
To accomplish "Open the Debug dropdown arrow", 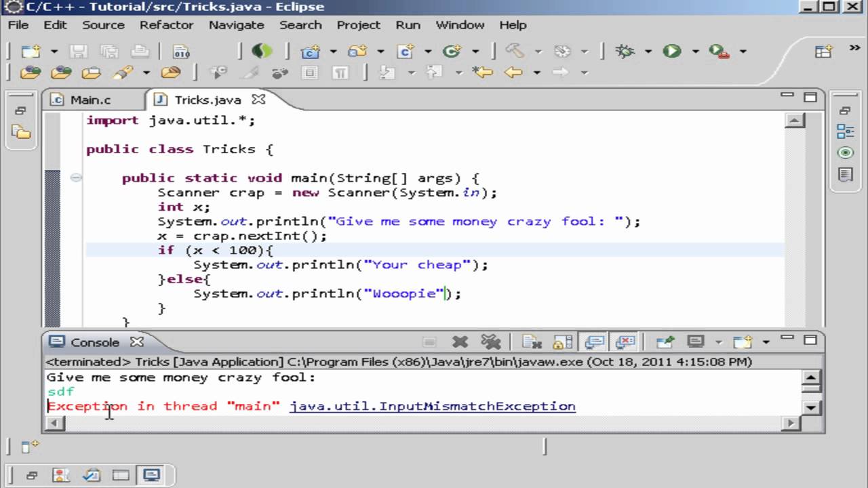I will pos(648,52).
